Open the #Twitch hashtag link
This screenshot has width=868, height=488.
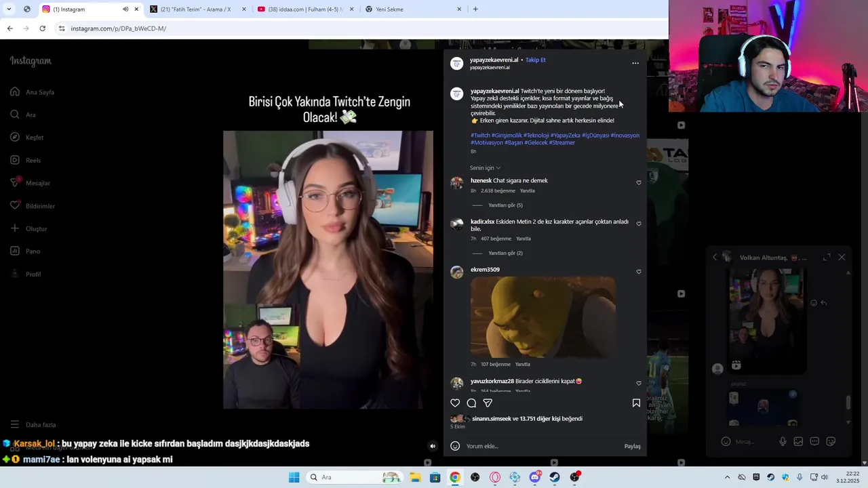tap(480, 136)
